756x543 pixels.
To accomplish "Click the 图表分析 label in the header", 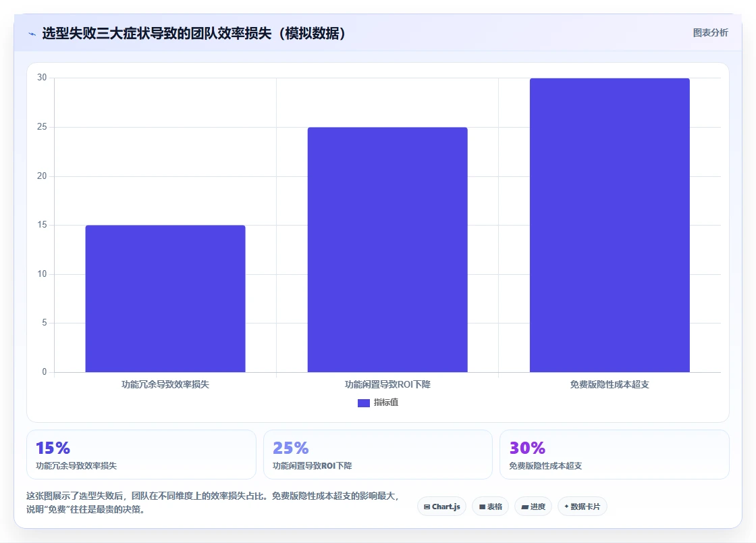I will (x=710, y=33).
